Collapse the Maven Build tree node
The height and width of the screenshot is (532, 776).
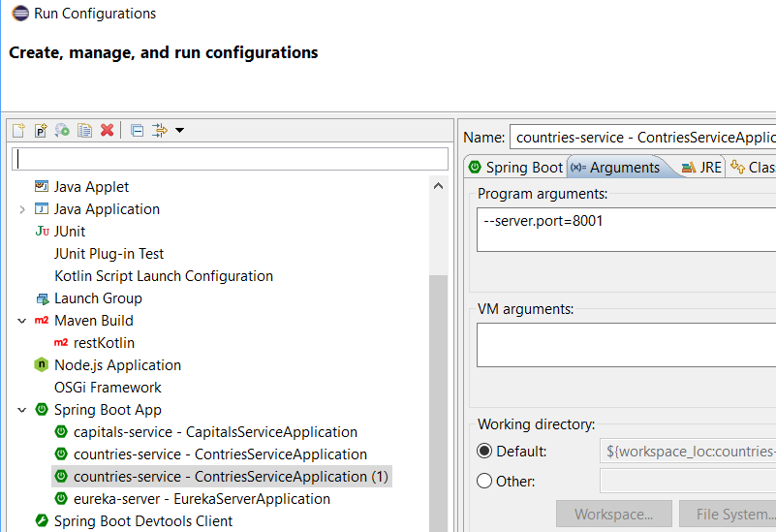tap(22, 321)
